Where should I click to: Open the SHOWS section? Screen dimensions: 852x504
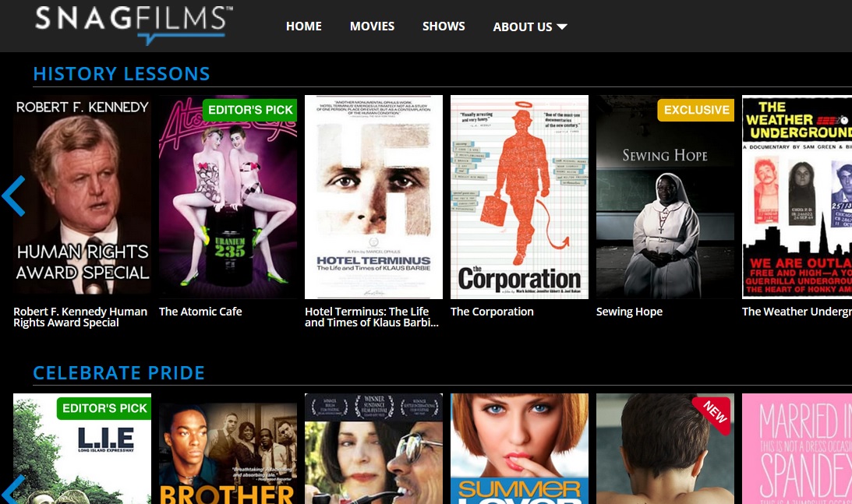pyautogui.click(x=444, y=26)
